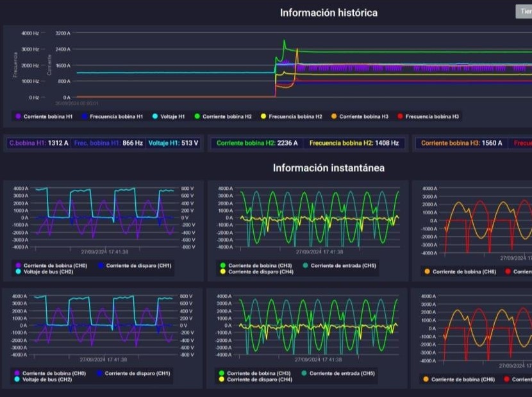Hide the Voltaje H1 series via legend
This screenshot has height=397, width=532.
coord(169,117)
